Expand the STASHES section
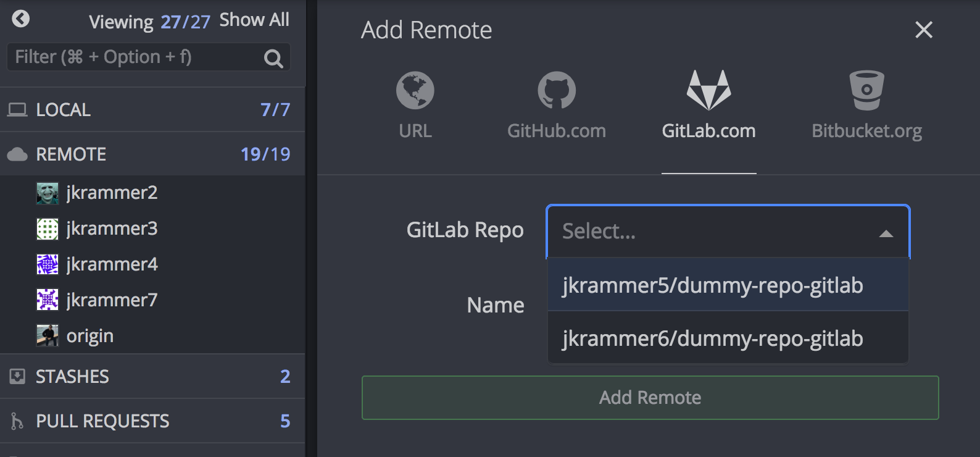Viewport: 980px width, 457px height. coord(72,377)
